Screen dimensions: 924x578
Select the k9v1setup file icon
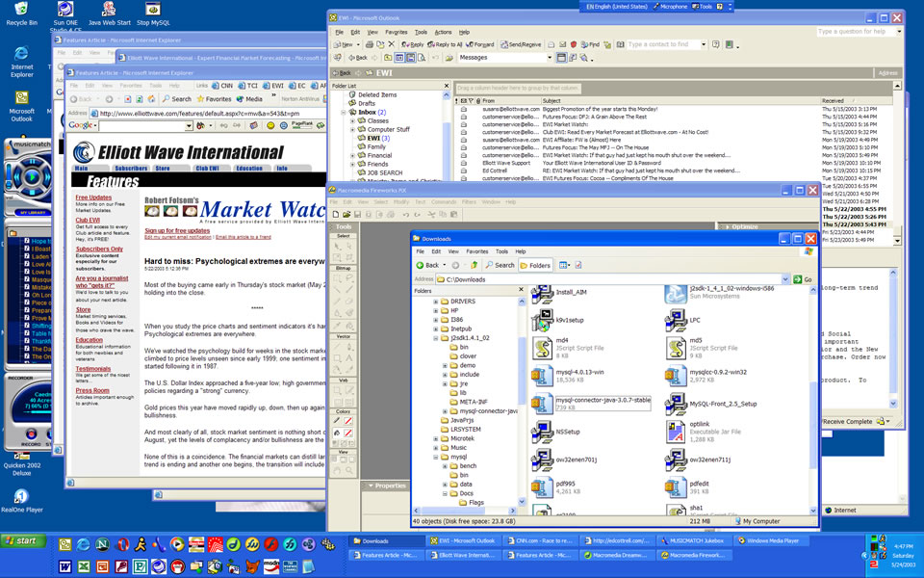pyautogui.click(x=557, y=320)
